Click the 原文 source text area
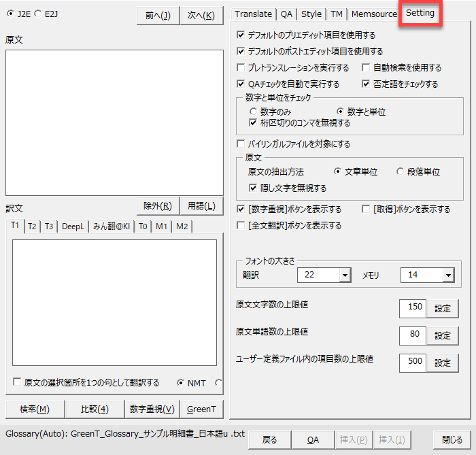 pos(114,122)
